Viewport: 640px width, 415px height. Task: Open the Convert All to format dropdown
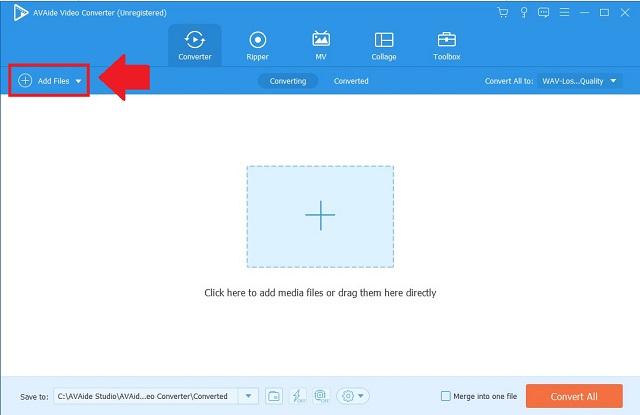tap(580, 81)
